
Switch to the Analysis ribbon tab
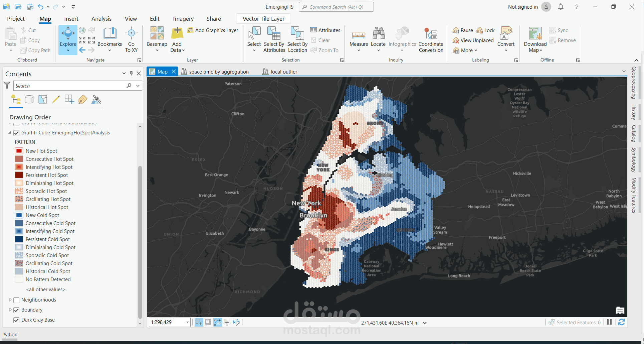101,19
